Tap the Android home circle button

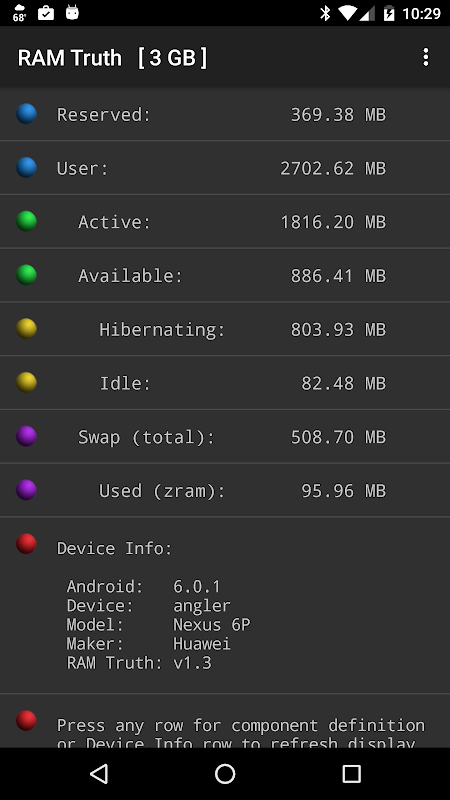pyautogui.click(x=225, y=773)
